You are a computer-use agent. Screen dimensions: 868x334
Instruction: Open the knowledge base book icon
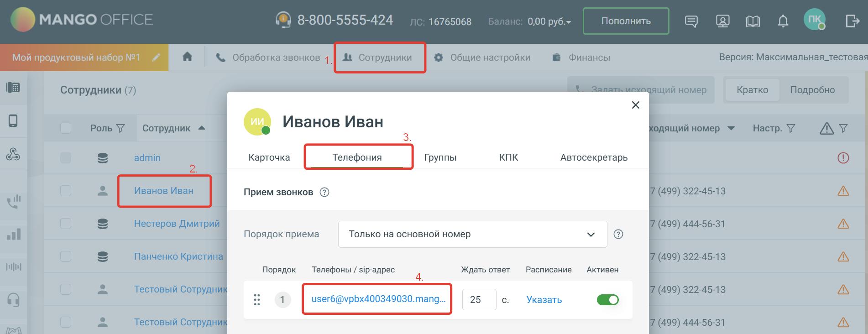coord(753,21)
